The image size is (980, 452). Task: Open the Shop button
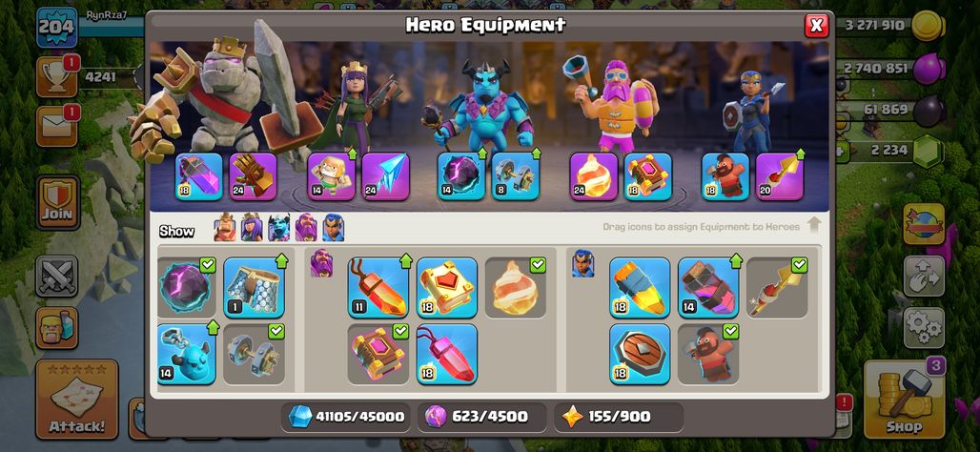[903, 400]
